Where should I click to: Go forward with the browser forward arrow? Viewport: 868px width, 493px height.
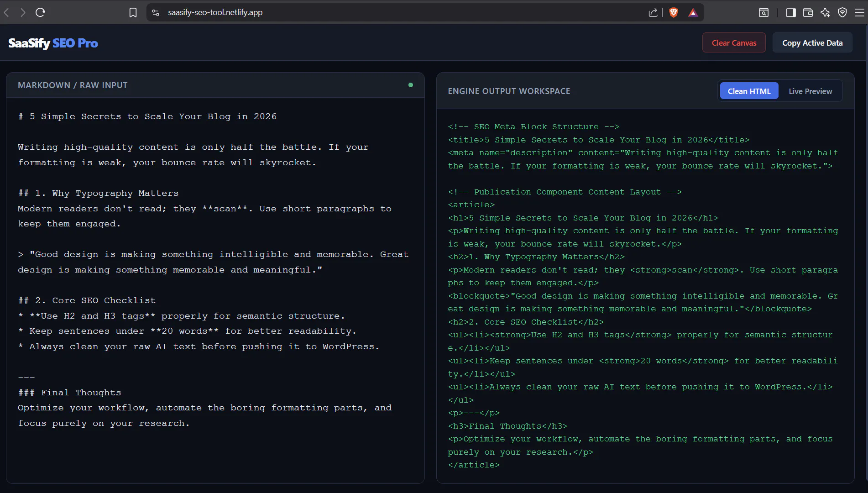(x=22, y=12)
